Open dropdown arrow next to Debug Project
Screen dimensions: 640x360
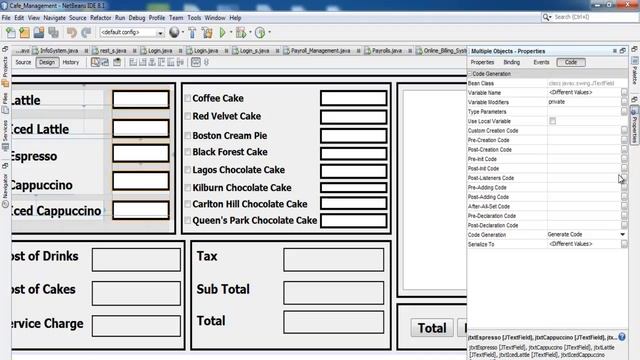point(250,32)
